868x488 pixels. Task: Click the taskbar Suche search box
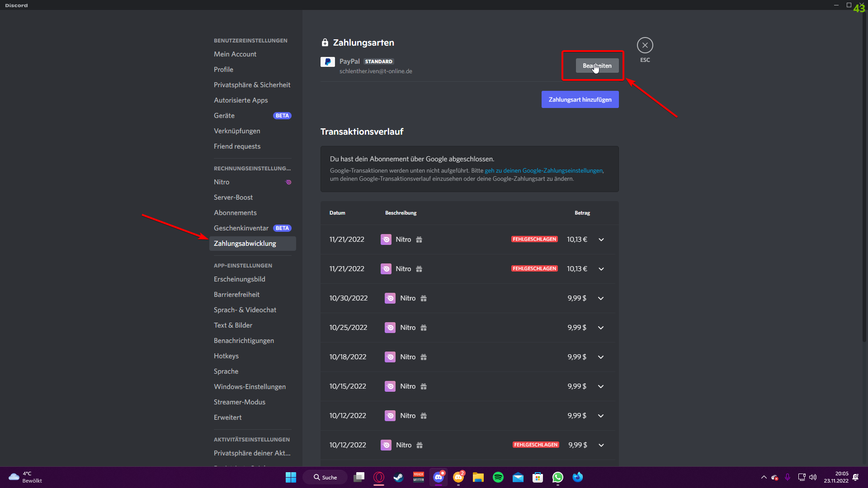pos(325,477)
